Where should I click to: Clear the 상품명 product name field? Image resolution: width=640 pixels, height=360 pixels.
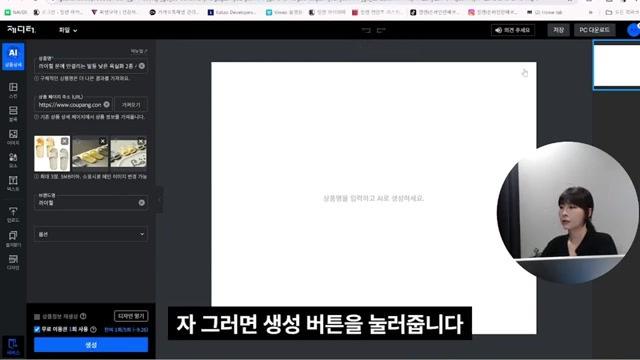(142, 66)
